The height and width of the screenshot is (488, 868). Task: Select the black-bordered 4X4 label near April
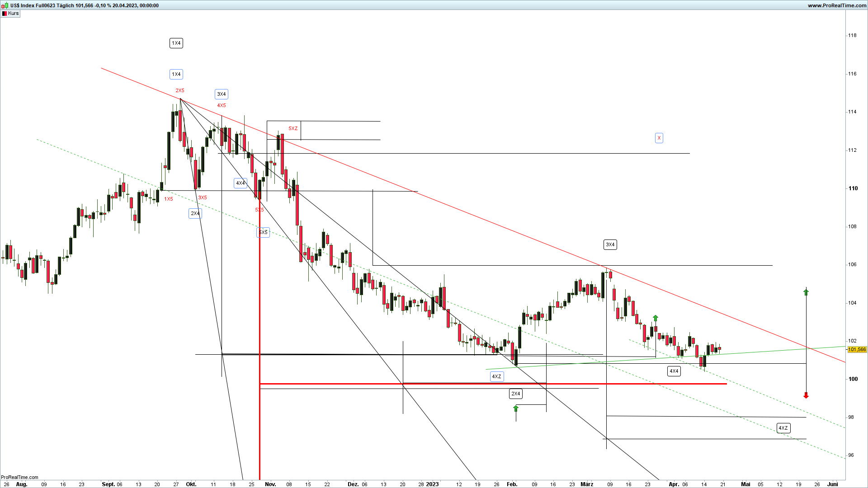click(674, 371)
